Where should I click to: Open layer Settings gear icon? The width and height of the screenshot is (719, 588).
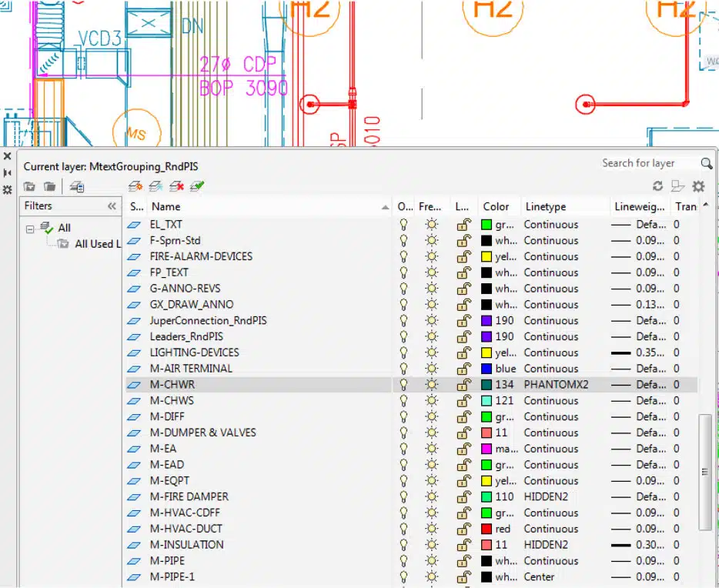698,186
